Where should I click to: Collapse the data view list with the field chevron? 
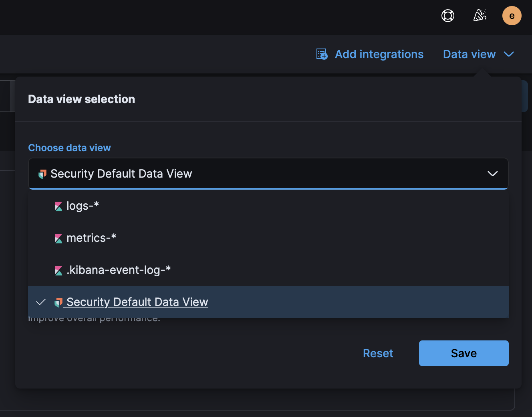click(492, 174)
